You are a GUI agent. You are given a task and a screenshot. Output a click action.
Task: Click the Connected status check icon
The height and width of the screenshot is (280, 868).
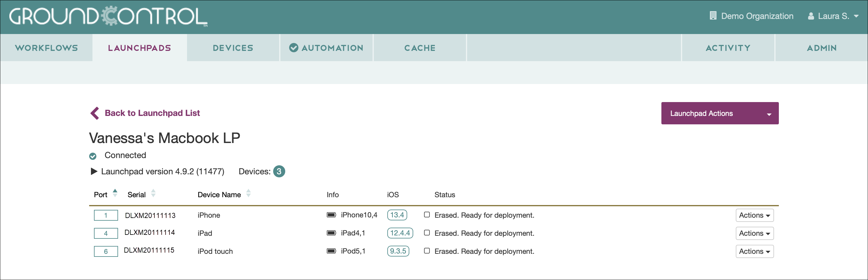click(93, 156)
